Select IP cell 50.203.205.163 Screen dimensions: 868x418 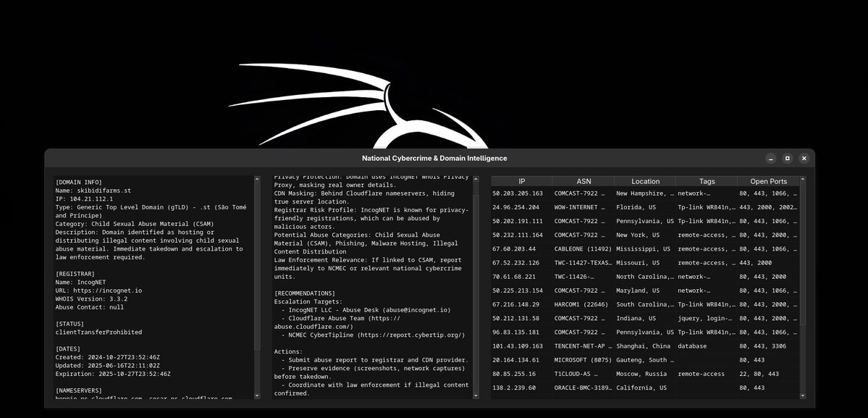click(x=521, y=193)
